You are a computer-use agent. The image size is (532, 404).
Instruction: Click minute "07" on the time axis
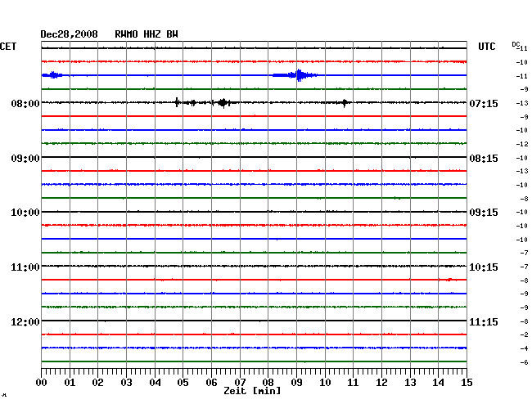point(240,383)
